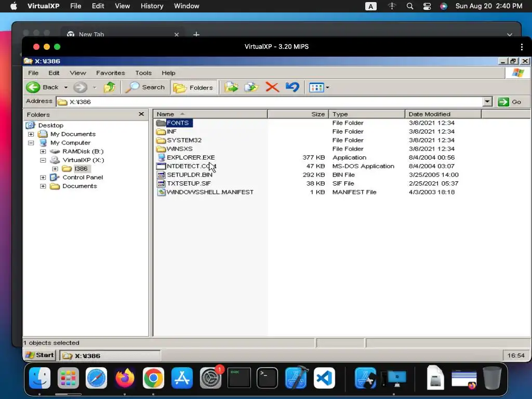Screen dimensions: 532x399
Task: Collapse VirtualXP (X:) tree node
Action: pyautogui.click(x=43, y=160)
